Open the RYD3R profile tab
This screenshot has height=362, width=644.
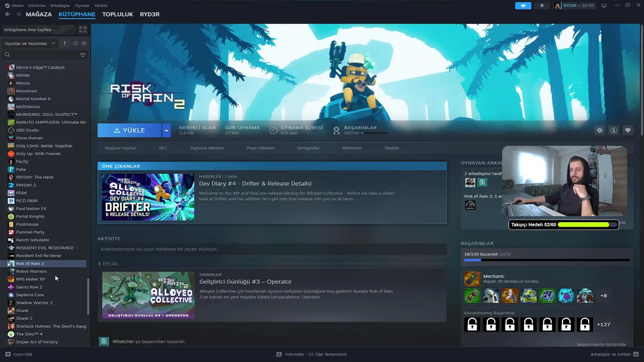click(x=150, y=14)
